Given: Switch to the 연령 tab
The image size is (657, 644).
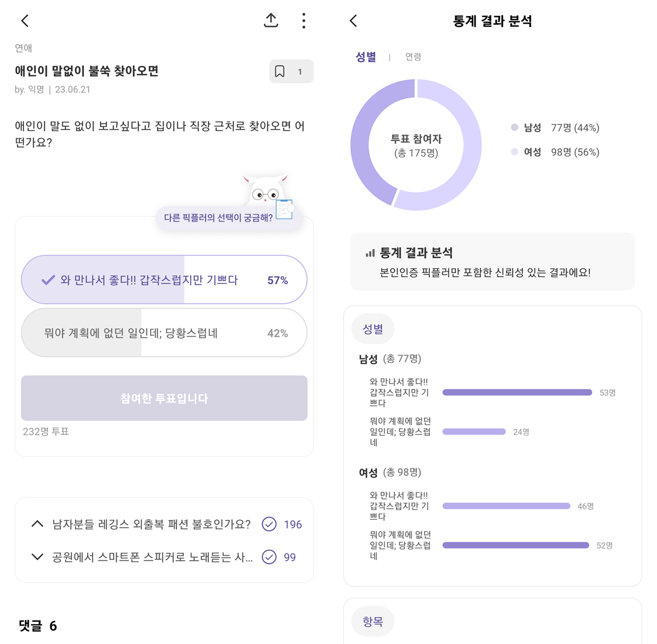Looking at the screenshot, I should click(413, 57).
